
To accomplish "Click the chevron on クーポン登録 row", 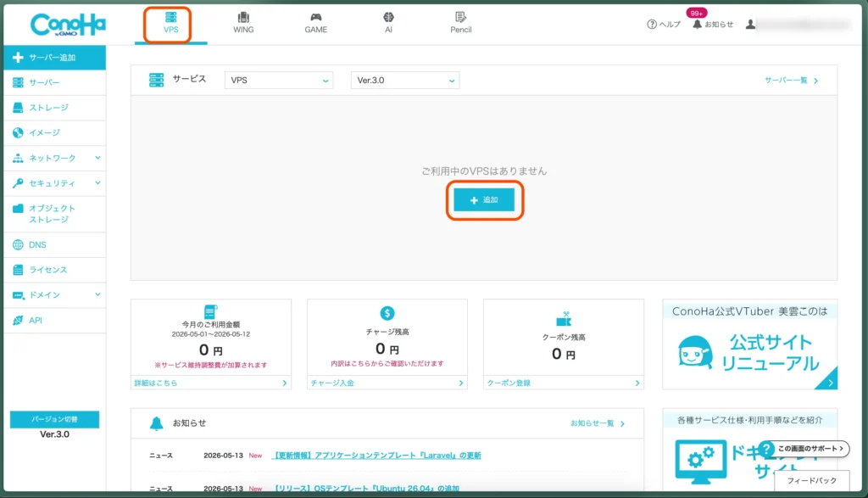I will pos(637,383).
